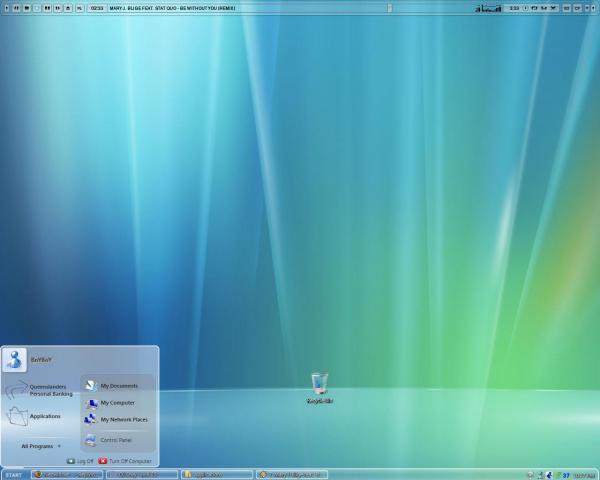The height and width of the screenshot is (480, 600).
Task: Switch to the Firefox taskbar window
Action: pyautogui.click(x=66, y=474)
